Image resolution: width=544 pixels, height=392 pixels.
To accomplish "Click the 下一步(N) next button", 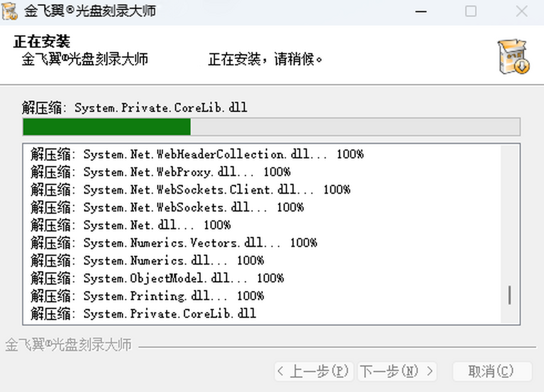I will coord(397,372).
